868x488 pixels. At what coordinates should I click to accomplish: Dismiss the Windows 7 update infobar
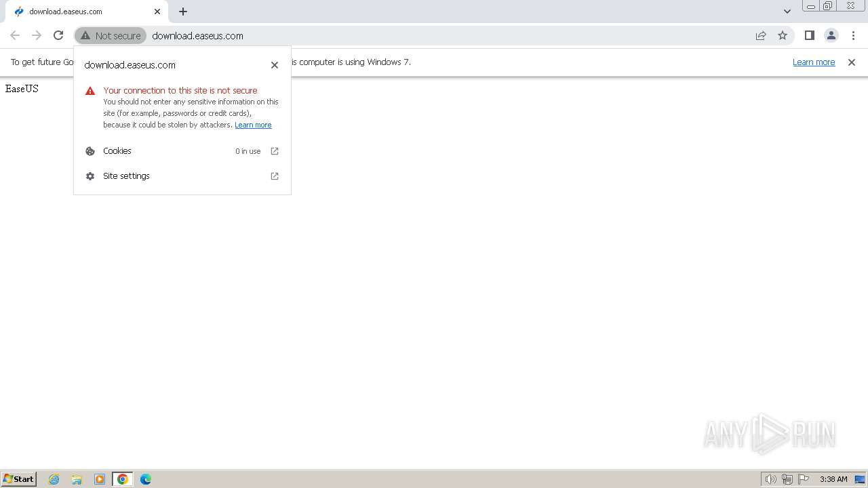pyautogui.click(x=852, y=62)
